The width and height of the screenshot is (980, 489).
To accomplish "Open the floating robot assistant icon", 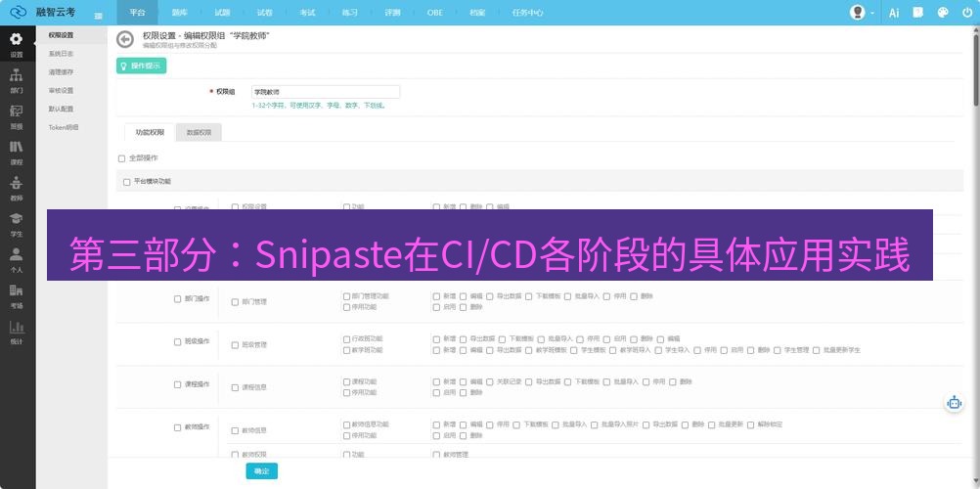I will 954,403.
